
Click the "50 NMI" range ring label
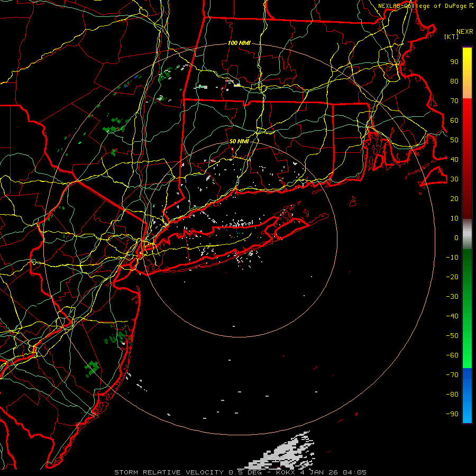239,141
